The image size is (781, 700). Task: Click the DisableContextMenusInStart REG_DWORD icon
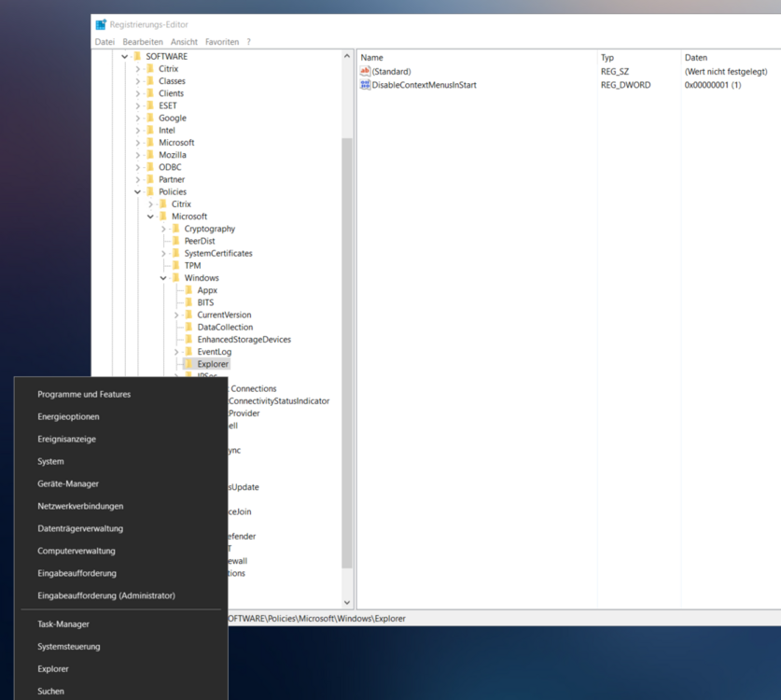(x=364, y=84)
